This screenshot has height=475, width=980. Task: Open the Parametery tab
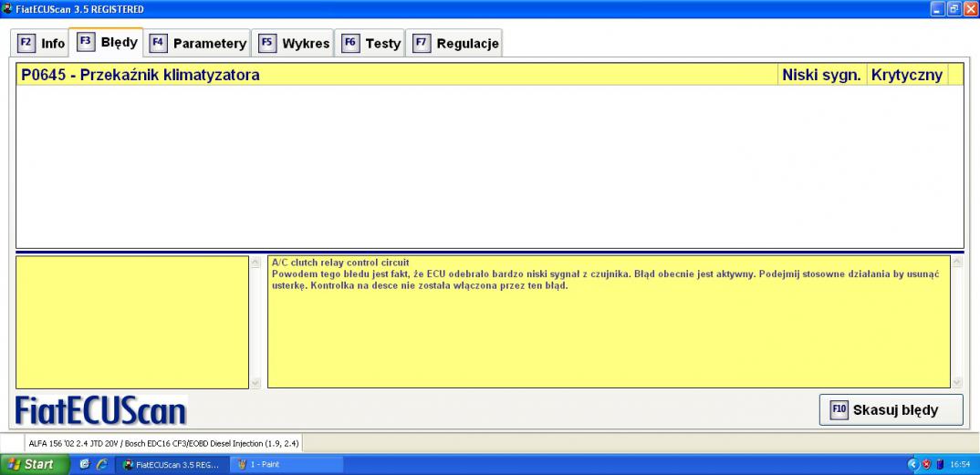(x=198, y=43)
